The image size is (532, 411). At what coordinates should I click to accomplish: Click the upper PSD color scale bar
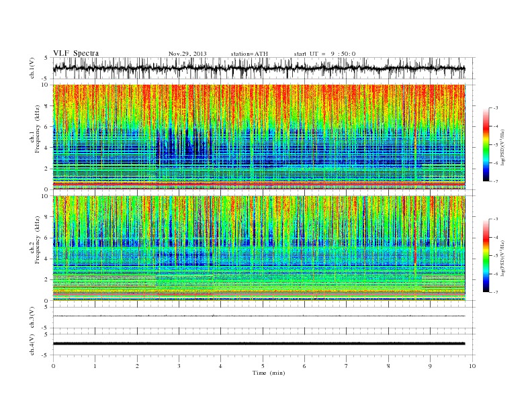tap(486, 144)
